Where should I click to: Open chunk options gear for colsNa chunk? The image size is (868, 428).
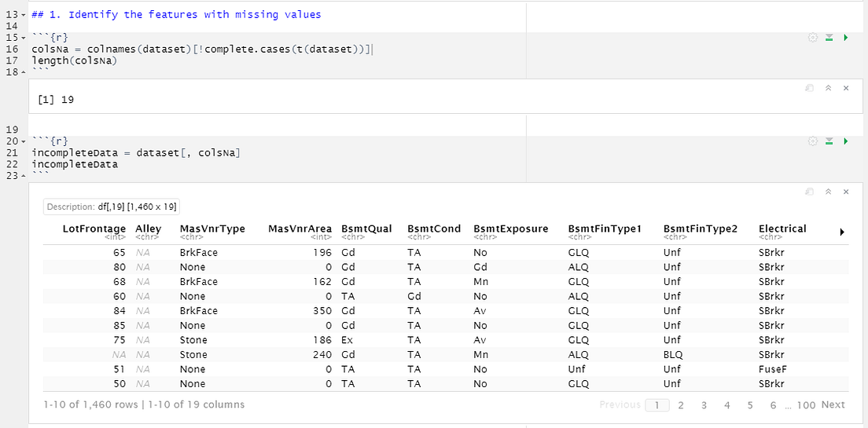(x=813, y=38)
